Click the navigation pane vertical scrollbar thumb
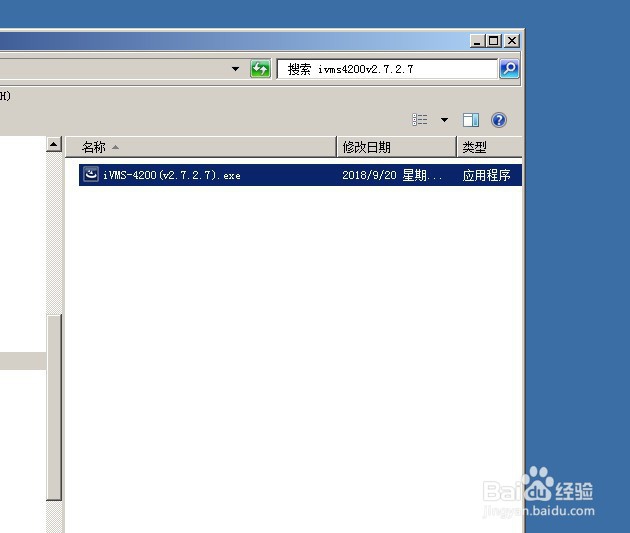 pyautogui.click(x=54, y=407)
